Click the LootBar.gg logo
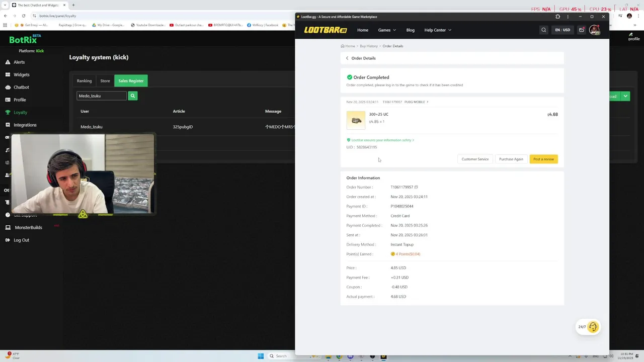 coord(326,30)
